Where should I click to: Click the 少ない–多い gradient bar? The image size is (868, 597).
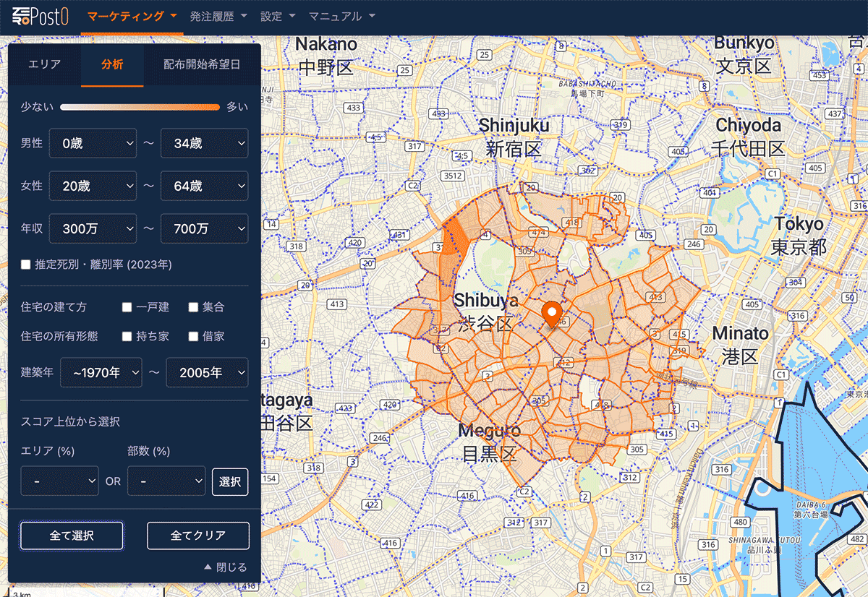[140, 107]
